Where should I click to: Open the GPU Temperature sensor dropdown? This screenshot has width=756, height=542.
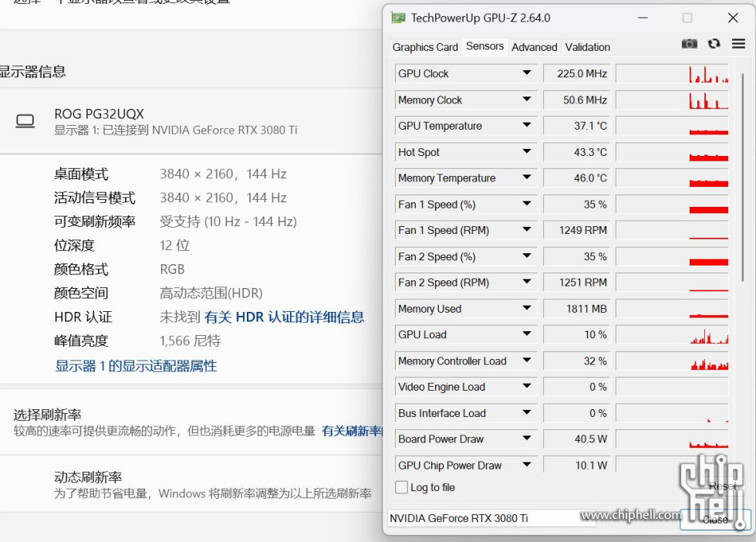[x=526, y=125]
